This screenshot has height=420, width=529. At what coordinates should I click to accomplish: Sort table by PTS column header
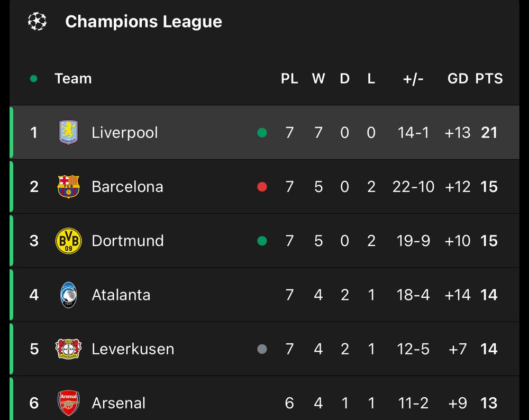(489, 79)
